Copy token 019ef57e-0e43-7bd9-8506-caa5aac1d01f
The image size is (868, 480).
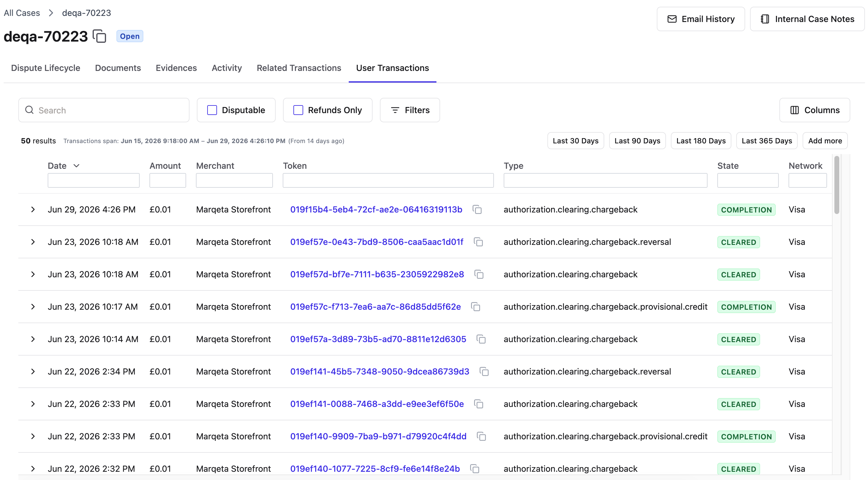478,242
